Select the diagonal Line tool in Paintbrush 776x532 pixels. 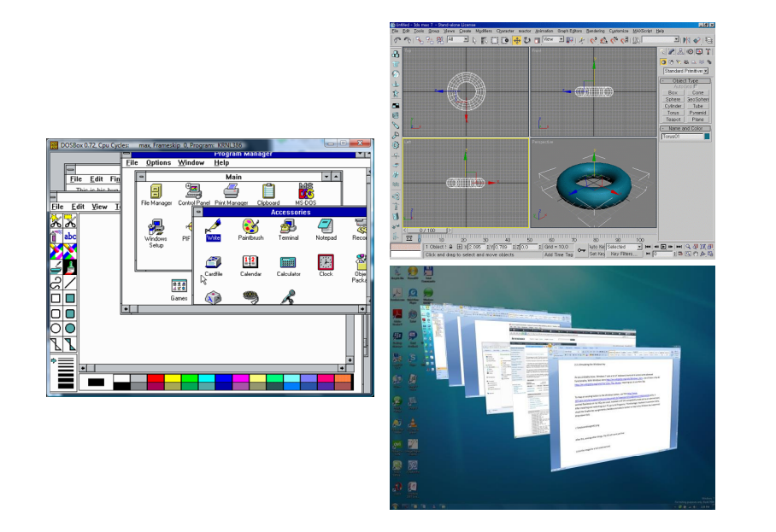[70, 283]
